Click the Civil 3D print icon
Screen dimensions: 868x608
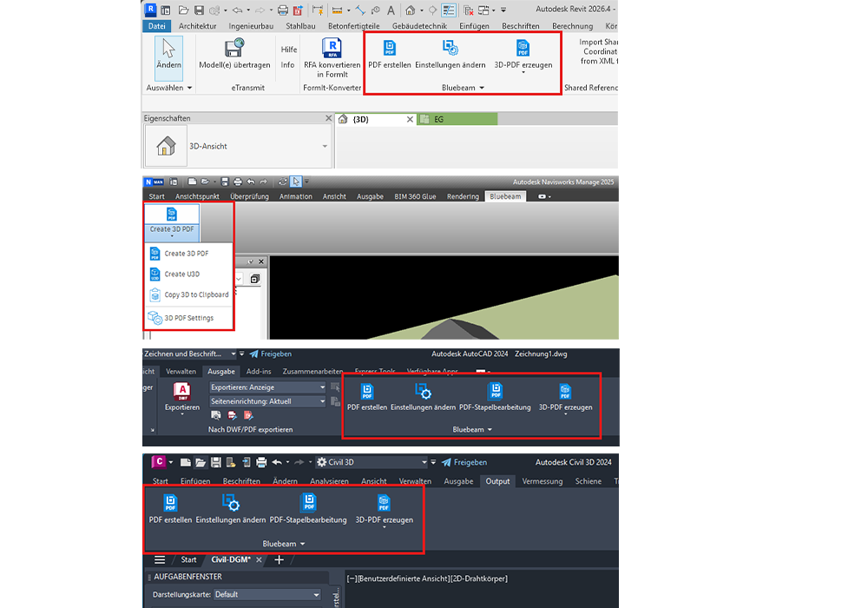click(261, 462)
